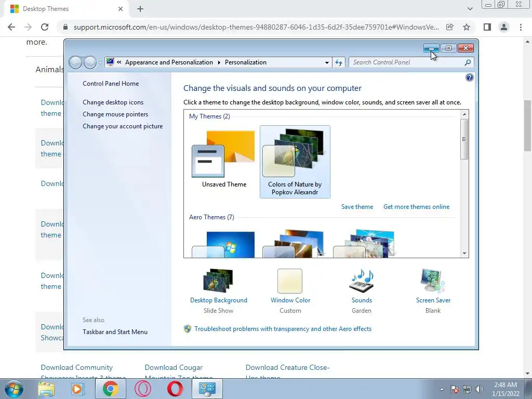Open a new Chrome tab
This screenshot has width=532, height=399.
point(140,9)
